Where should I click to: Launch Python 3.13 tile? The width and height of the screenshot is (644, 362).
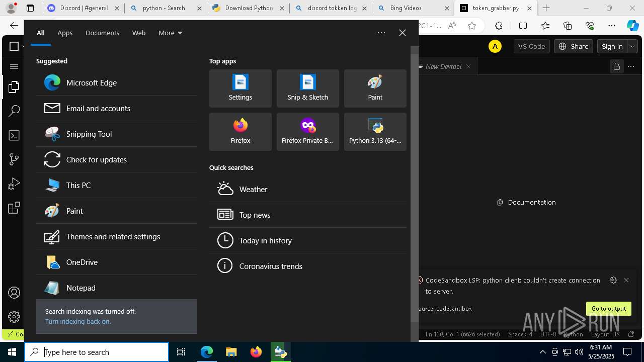(375, 132)
